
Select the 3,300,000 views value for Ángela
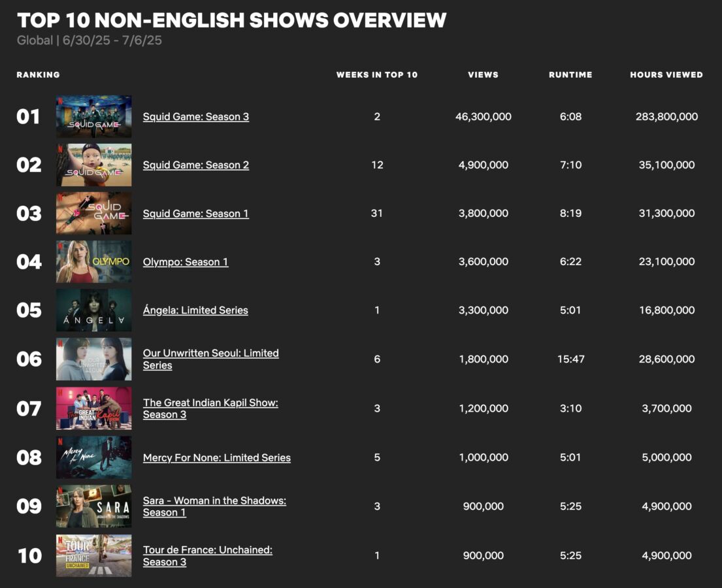click(x=484, y=310)
